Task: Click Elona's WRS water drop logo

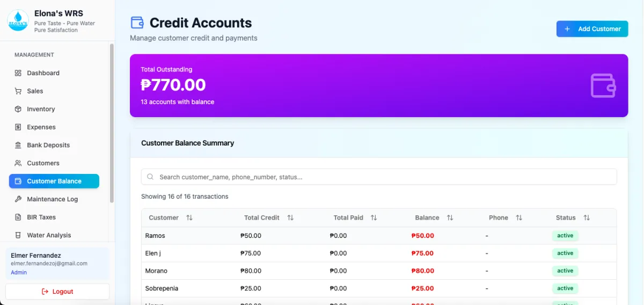Action: 18,20
